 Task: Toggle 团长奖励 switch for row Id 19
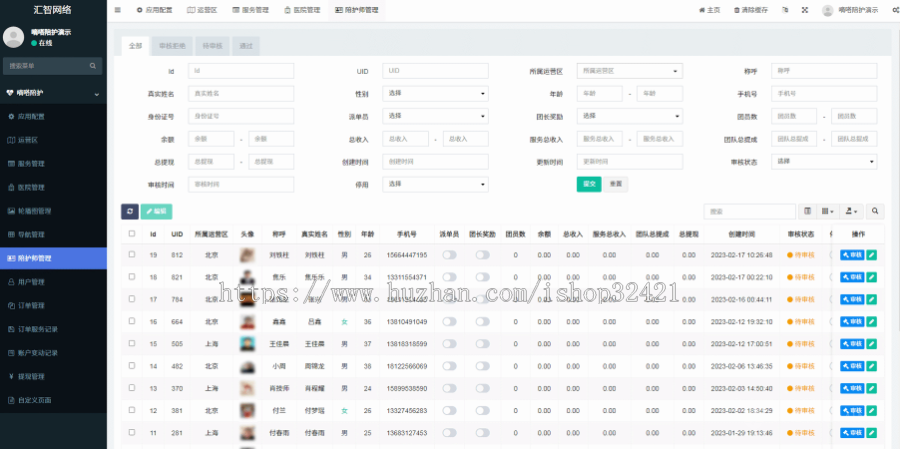pos(482,255)
